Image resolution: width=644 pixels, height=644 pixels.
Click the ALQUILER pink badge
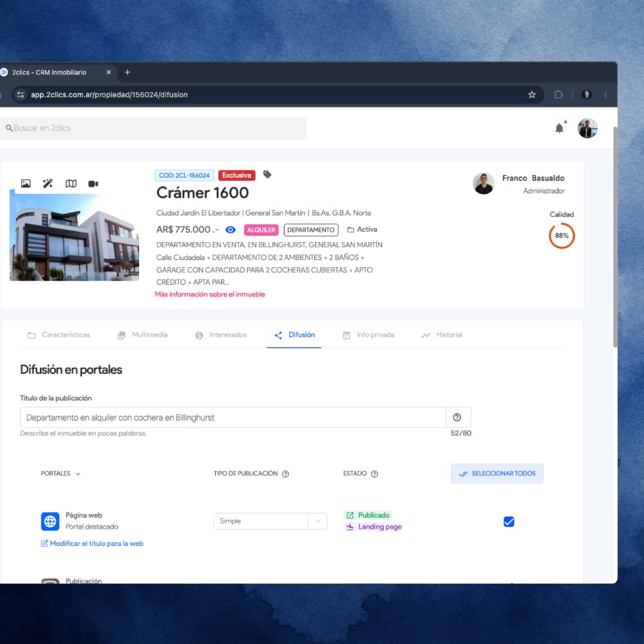(261, 230)
